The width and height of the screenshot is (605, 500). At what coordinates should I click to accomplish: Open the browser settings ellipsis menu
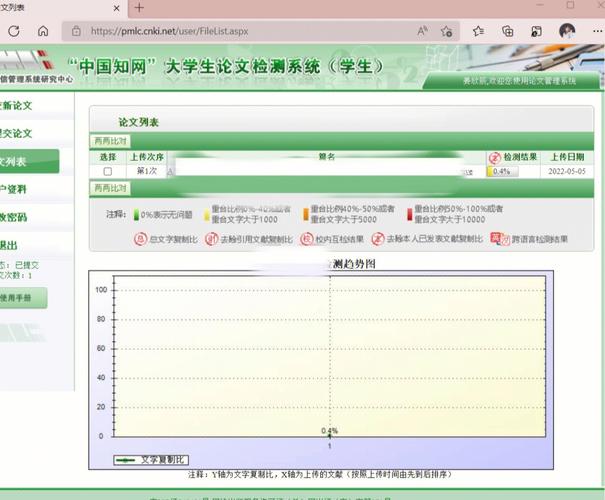coord(597,31)
